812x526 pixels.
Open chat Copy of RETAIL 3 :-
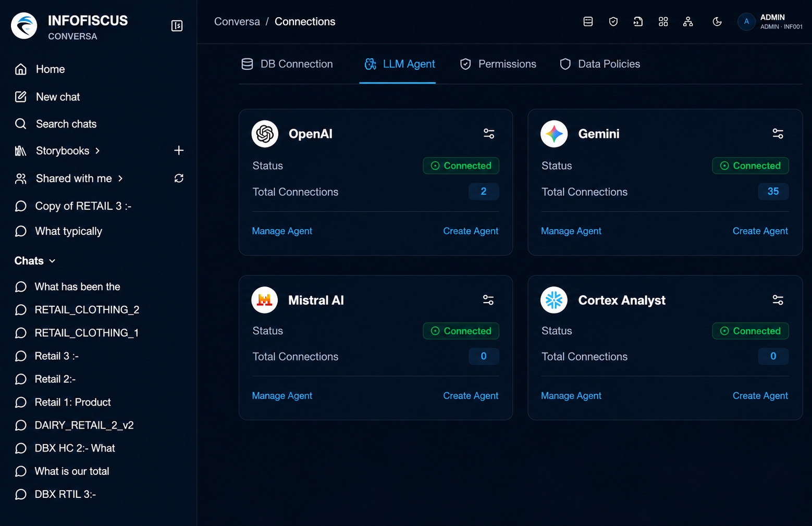pos(73,206)
